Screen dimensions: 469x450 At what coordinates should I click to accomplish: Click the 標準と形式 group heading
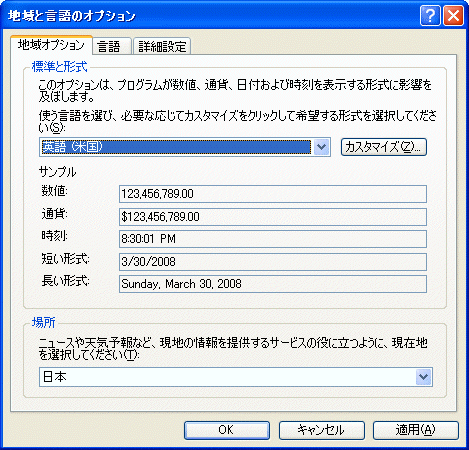[x=59, y=67]
